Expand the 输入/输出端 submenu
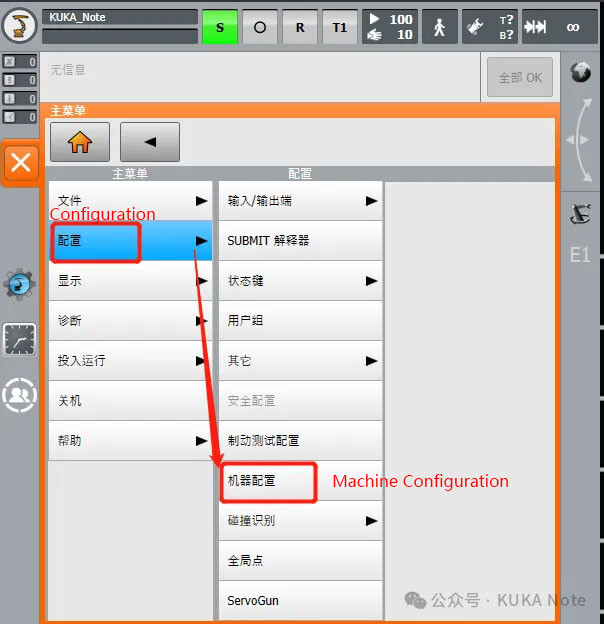 [301, 201]
